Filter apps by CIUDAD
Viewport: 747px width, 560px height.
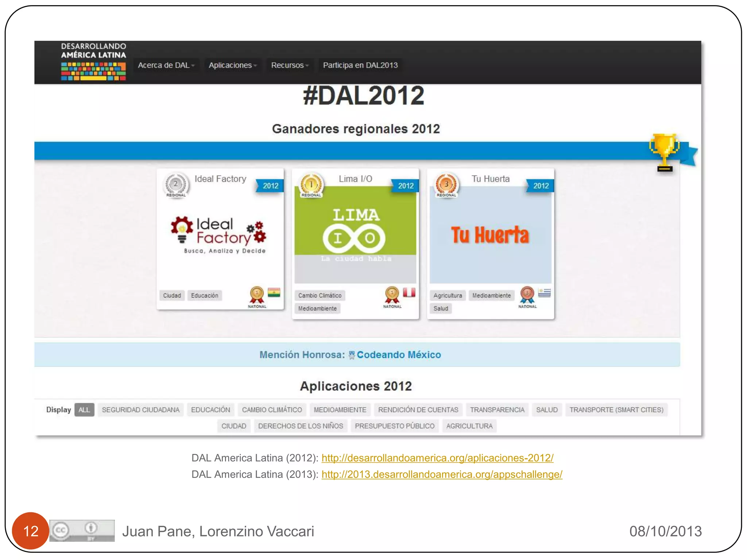pos(234,426)
